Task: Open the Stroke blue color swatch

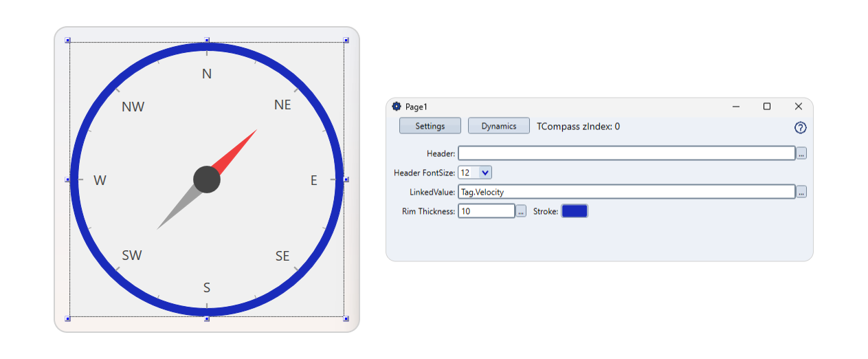Action: click(x=575, y=211)
